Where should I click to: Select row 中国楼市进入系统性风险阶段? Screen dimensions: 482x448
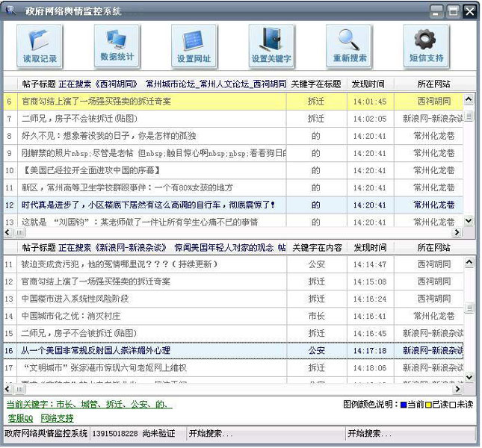coord(233,299)
